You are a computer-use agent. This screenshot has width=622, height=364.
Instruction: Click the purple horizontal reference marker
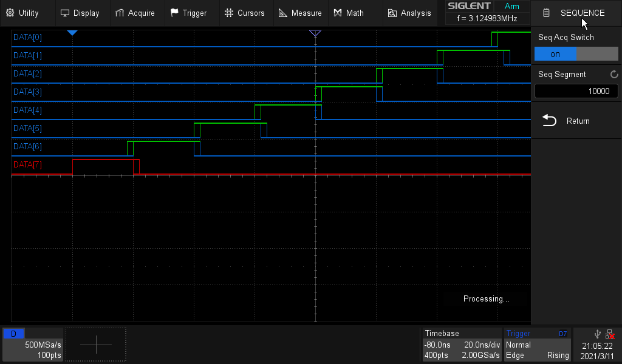[315, 33]
